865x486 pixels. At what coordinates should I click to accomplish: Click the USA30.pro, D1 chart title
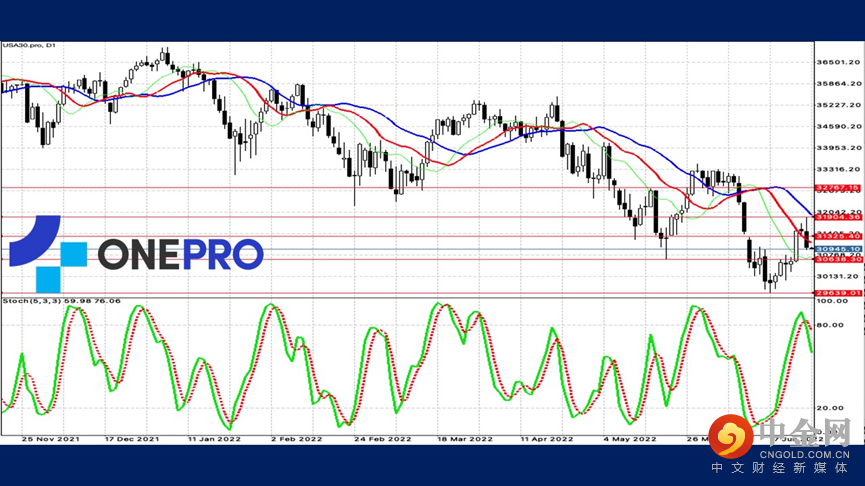point(27,44)
